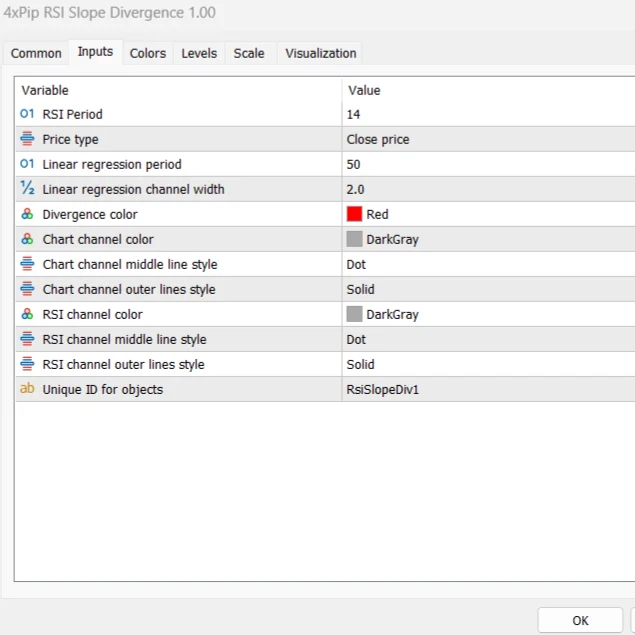Viewport: 635px width, 635px height.
Task: Open the Visualization tab
Action: (320, 53)
